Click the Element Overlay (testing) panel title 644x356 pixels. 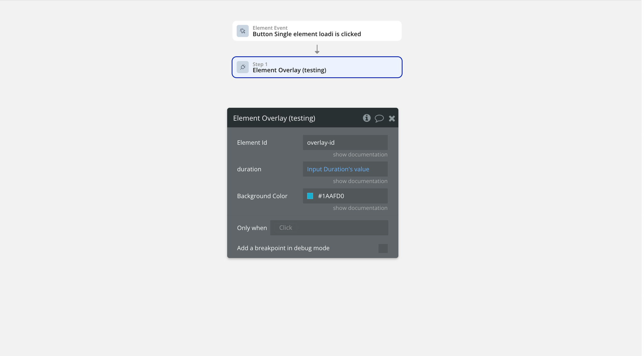coord(274,118)
